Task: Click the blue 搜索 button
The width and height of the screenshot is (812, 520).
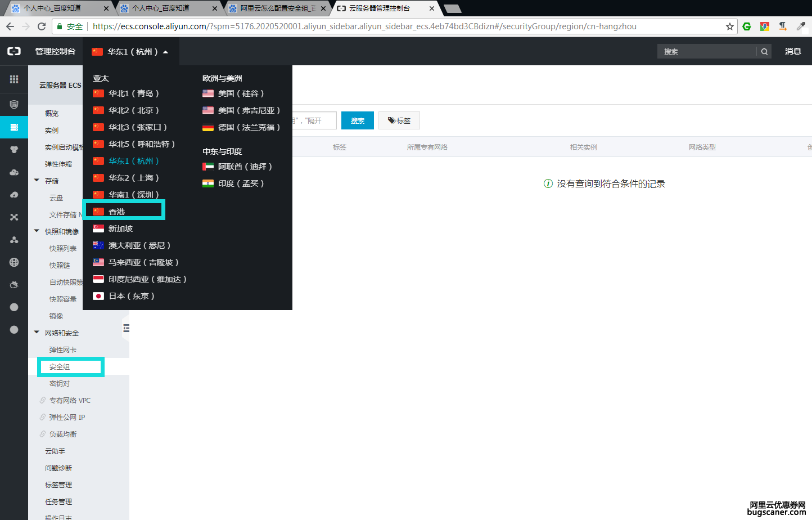Action: coord(358,120)
